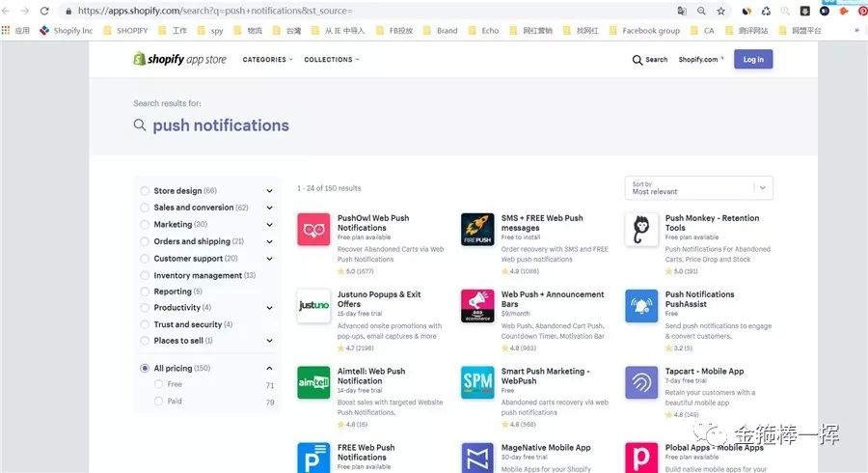Open the SMS + FREE Web Push rocket icon

[477, 230]
